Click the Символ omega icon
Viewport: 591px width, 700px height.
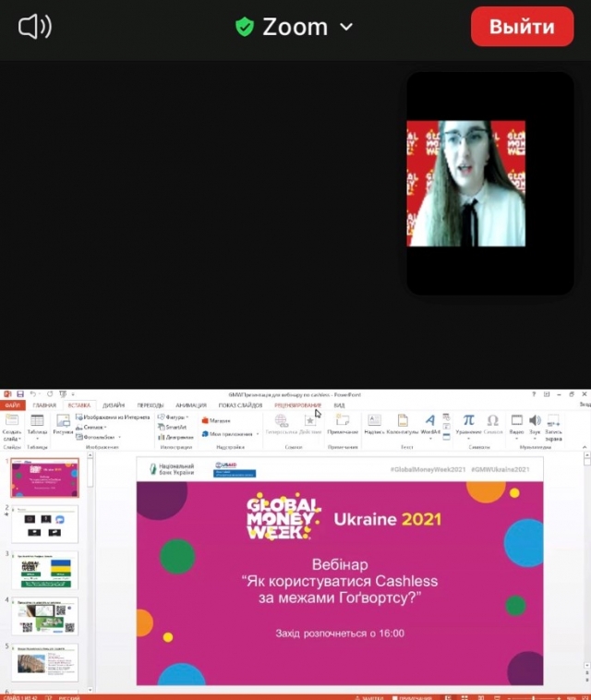click(493, 420)
